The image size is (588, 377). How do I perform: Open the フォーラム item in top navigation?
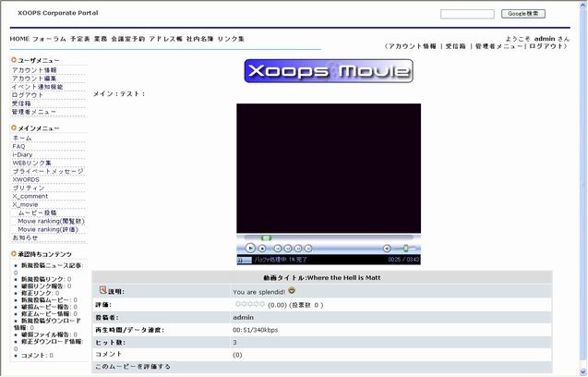49,39
